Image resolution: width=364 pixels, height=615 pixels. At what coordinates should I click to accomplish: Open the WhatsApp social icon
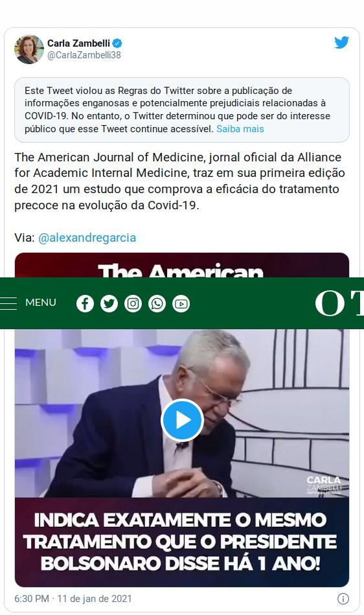point(157,303)
